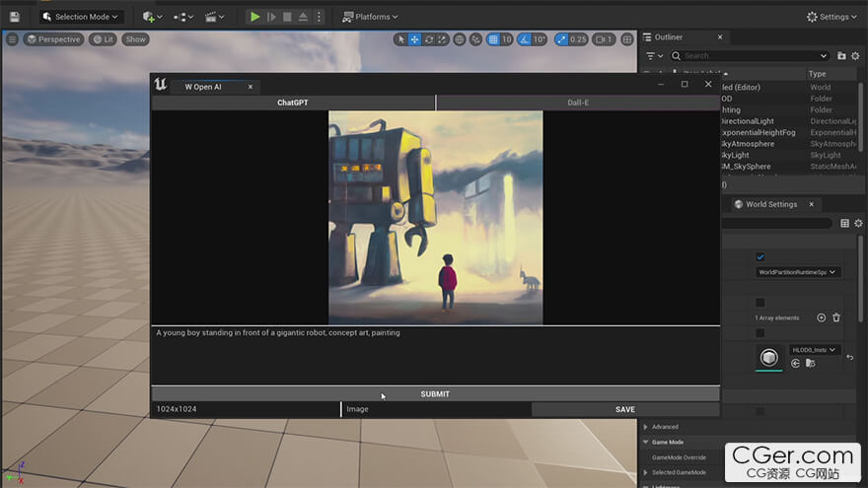Change scale snap value 0.25
868x488 pixels.
578,39
